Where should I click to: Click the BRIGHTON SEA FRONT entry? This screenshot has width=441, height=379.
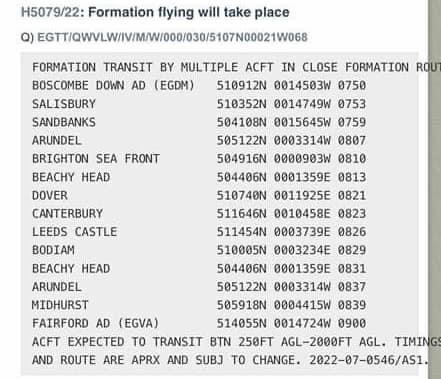coord(199,159)
